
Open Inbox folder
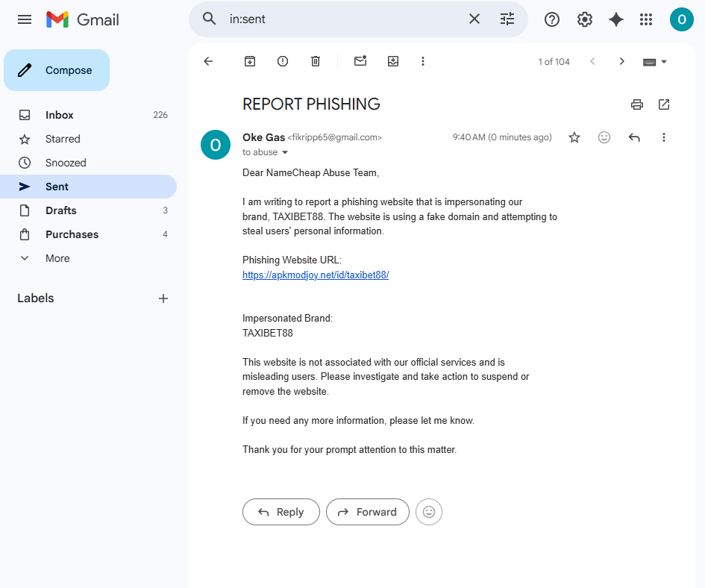(x=88, y=115)
